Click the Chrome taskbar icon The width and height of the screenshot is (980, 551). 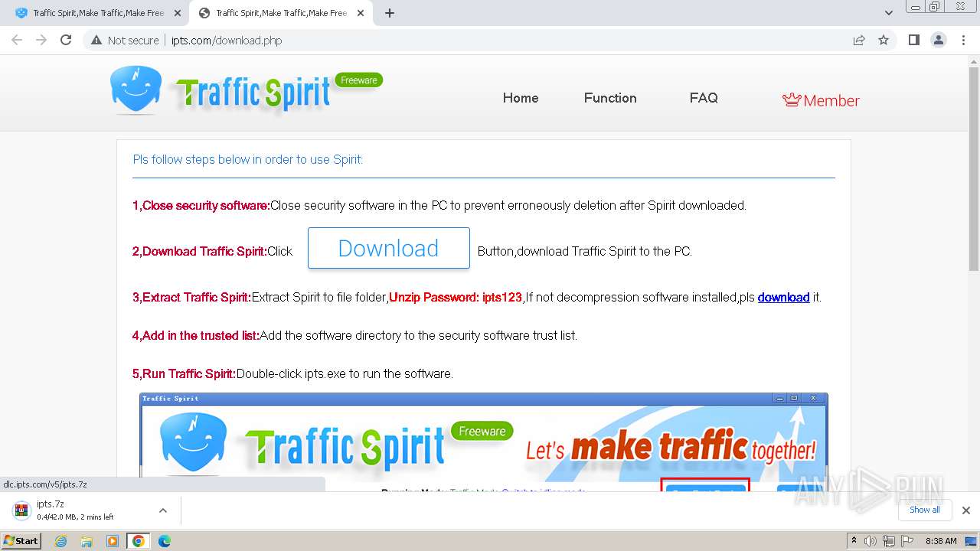click(139, 541)
